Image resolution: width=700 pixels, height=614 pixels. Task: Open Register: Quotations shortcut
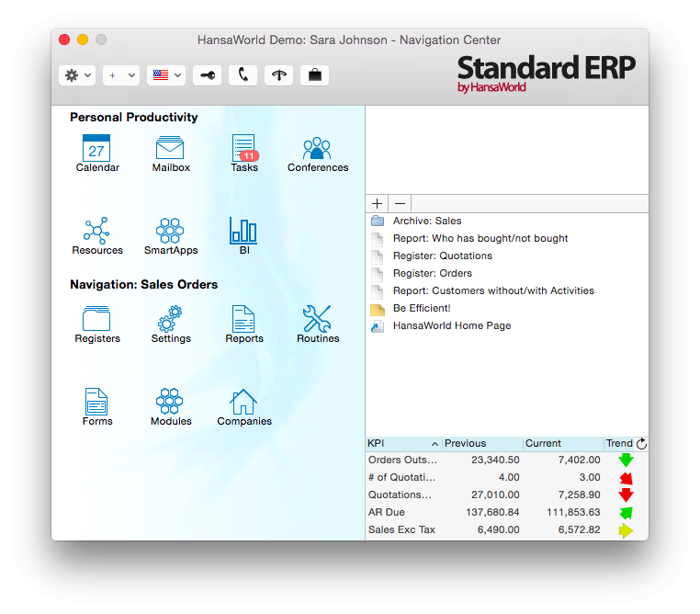click(x=443, y=256)
